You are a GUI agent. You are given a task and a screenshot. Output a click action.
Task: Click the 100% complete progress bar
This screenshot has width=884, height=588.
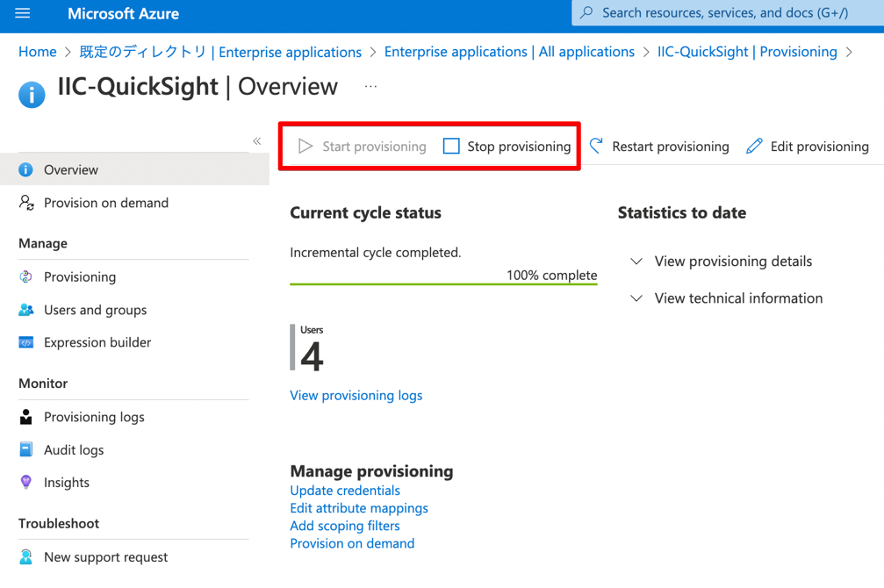click(x=443, y=279)
